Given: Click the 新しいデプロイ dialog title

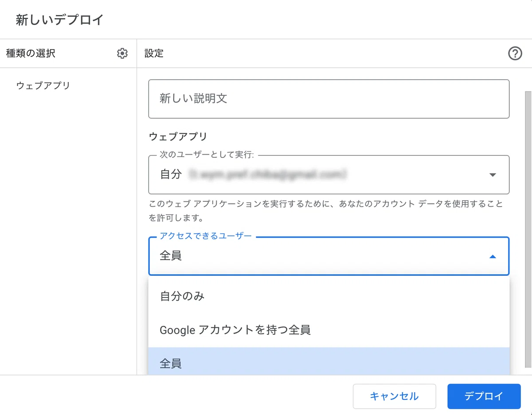Looking at the screenshot, I should 59,20.
